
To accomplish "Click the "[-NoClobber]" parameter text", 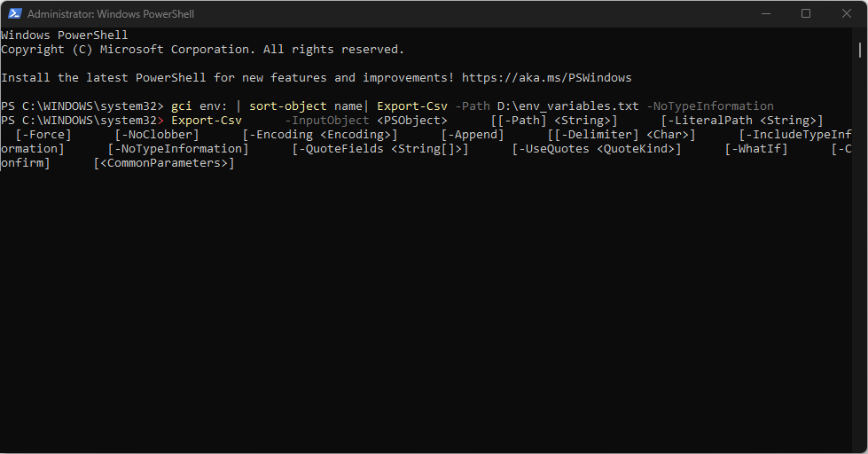I will tap(157, 135).
